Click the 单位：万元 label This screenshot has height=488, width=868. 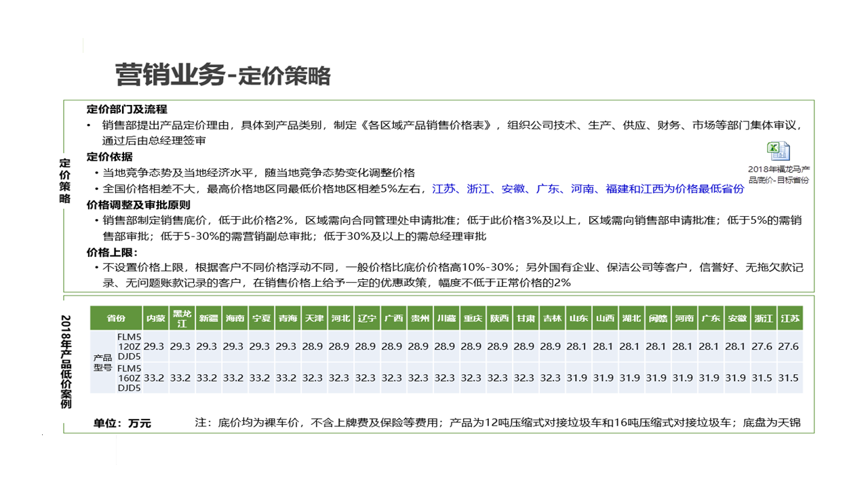[x=122, y=424]
